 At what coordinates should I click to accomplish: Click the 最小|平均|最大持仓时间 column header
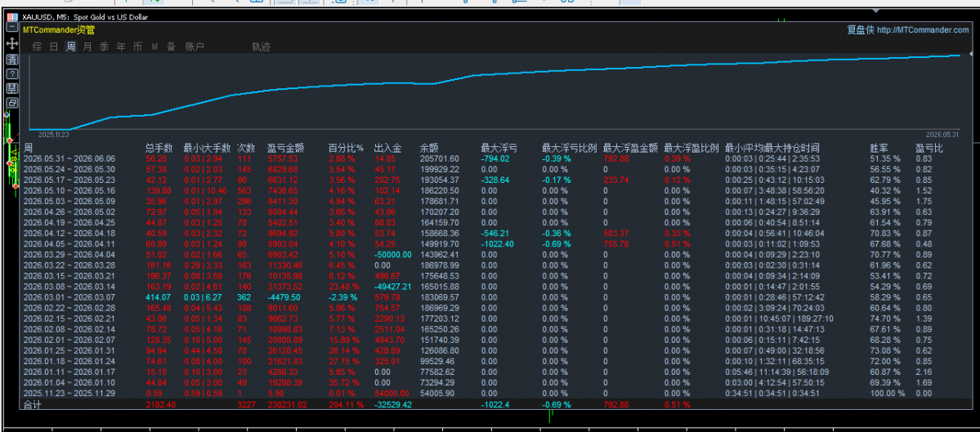click(x=772, y=148)
